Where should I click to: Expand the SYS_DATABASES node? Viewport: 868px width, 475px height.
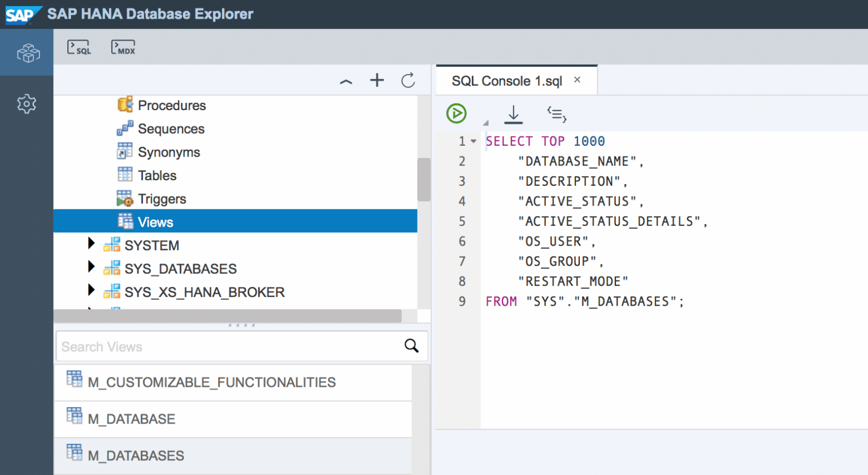pyautogui.click(x=91, y=268)
